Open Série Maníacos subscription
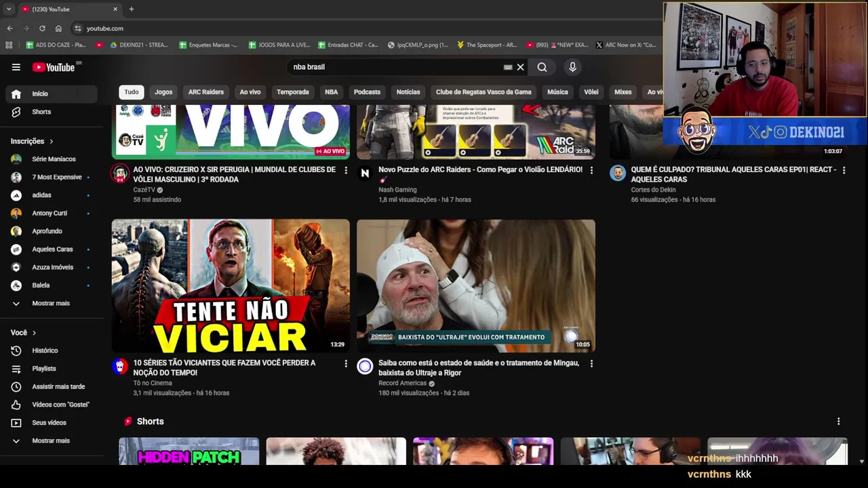The width and height of the screenshot is (868, 488). click(x=51, y=159)
